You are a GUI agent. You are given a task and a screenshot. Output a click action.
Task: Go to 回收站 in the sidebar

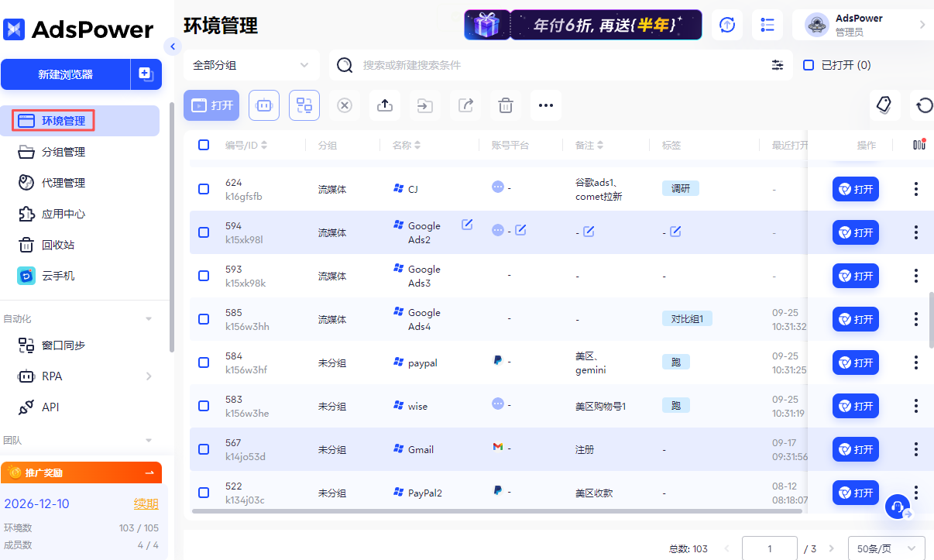pos(62,246)
